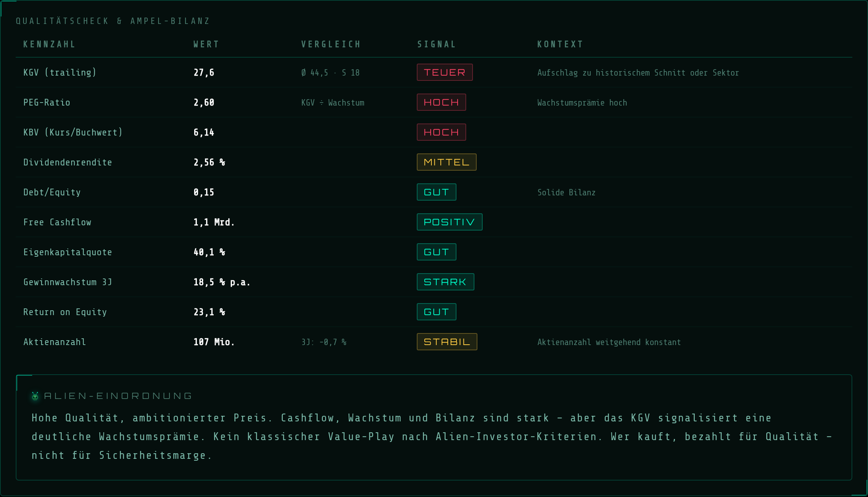Select the Free Cashflow row label

click(x=57, y=222)
